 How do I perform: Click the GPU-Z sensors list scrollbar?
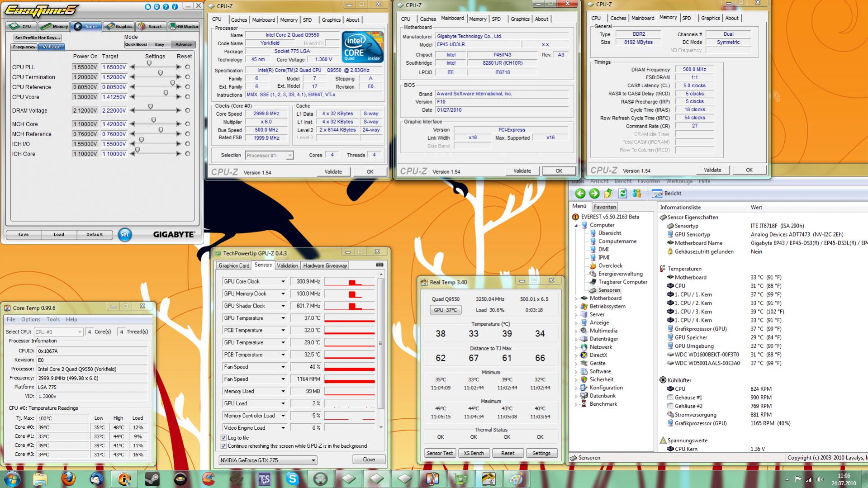pyautogui.click(x=381, y=351)
